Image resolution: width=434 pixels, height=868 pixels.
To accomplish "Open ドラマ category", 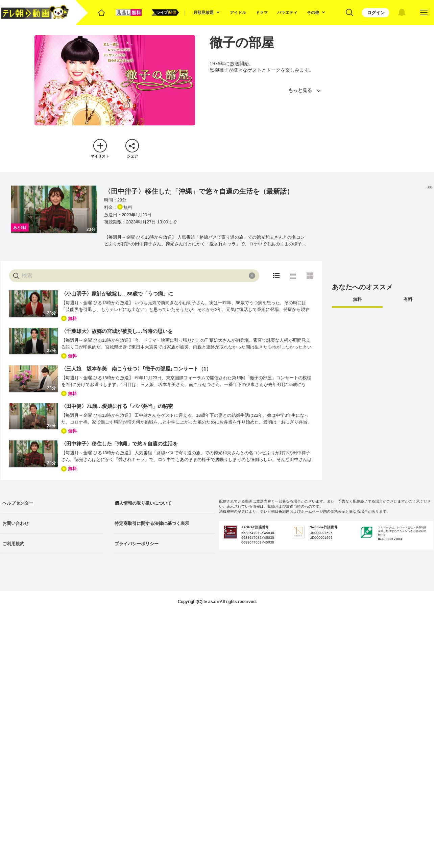I will click(x=262, y=13).
